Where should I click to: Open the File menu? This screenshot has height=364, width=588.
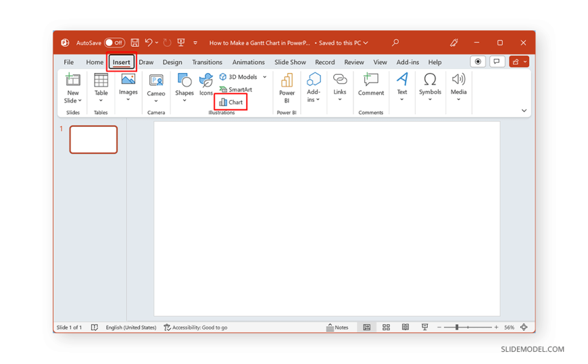point(69,62)
